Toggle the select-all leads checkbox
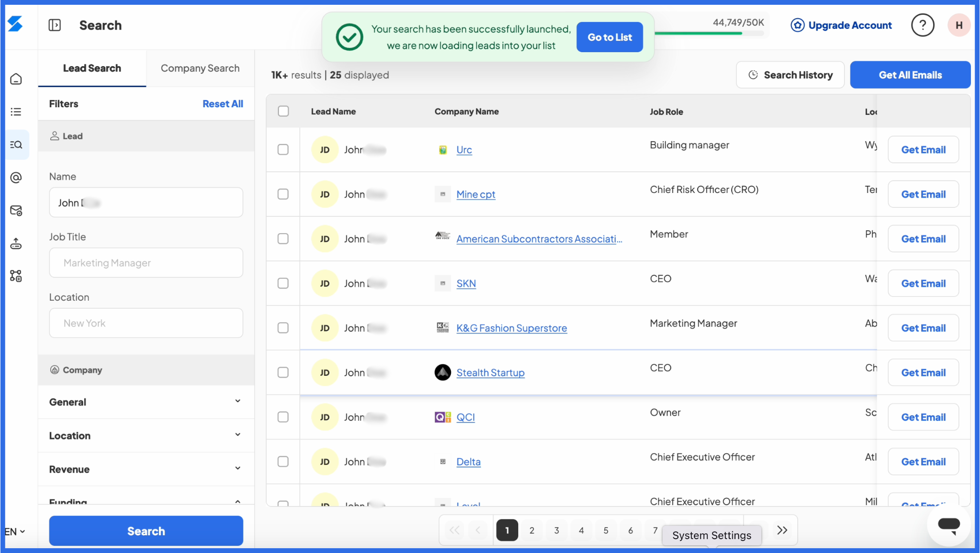Viewport: 980px width, 553px height. click(283, 111)
